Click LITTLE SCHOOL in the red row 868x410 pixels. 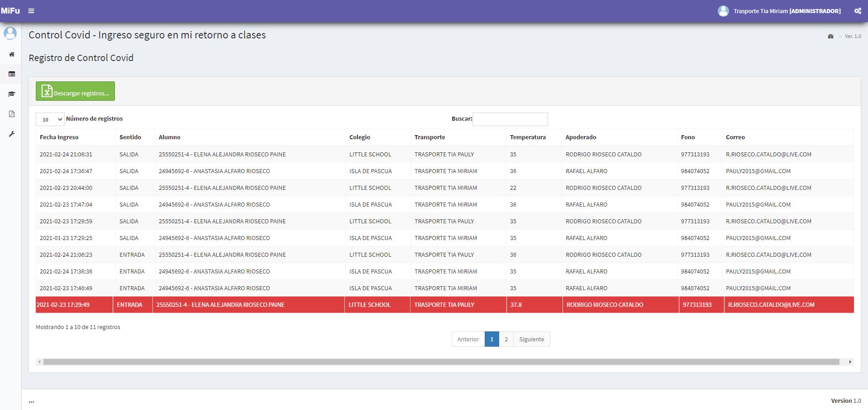pos(369,305)
